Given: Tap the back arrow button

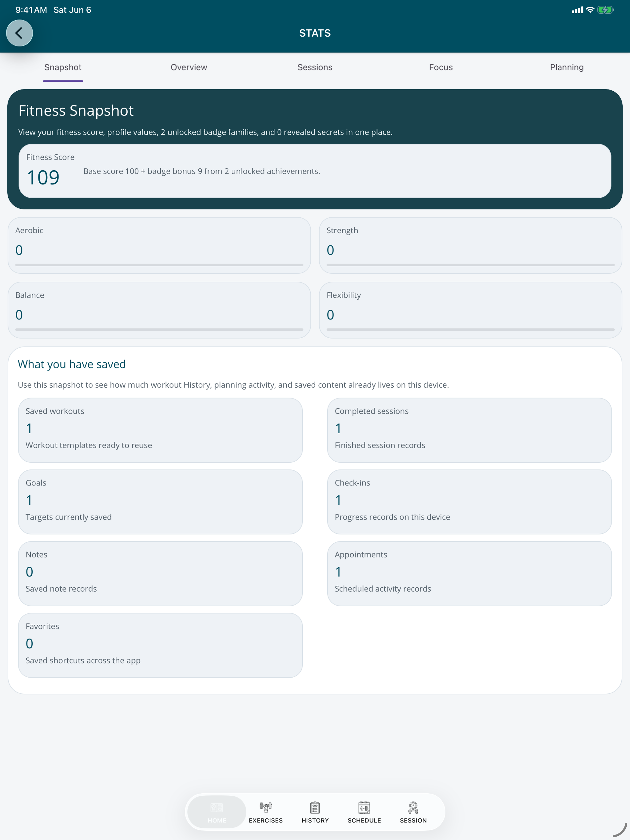Looking at the screenshot, I should tap(19, 33).
